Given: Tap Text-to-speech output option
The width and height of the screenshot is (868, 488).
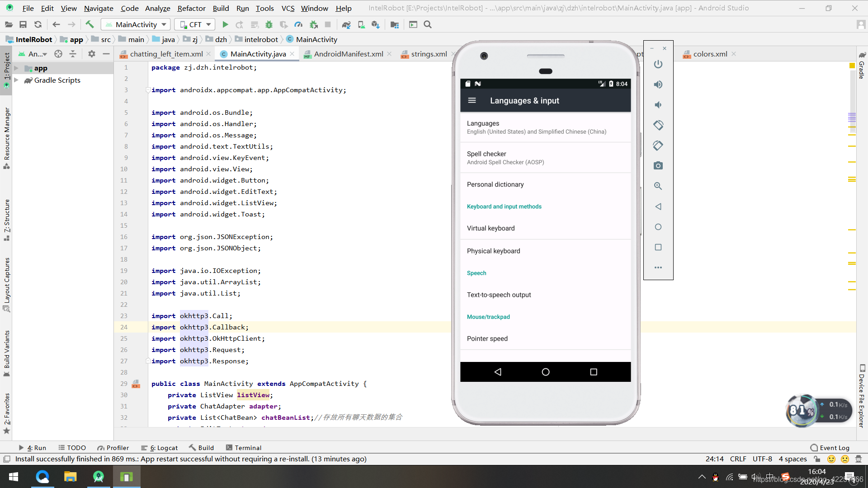Looking at the screenshot, I should [546, 295].
